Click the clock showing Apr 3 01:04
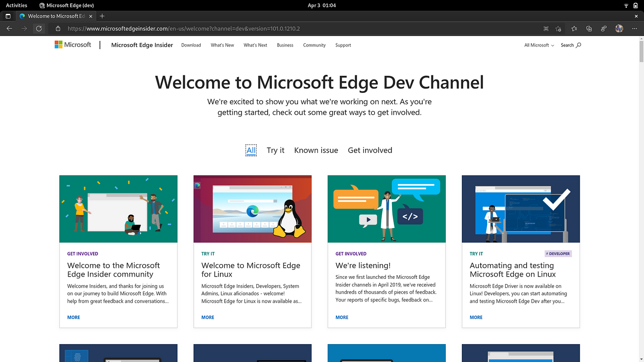 (x=322, y=6)
